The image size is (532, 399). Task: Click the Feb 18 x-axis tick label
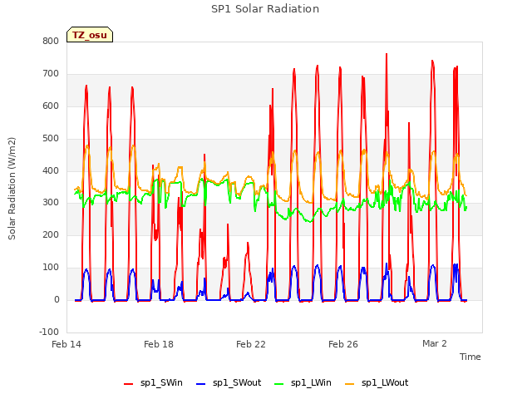pyautogui.click(x=159, y=344)
